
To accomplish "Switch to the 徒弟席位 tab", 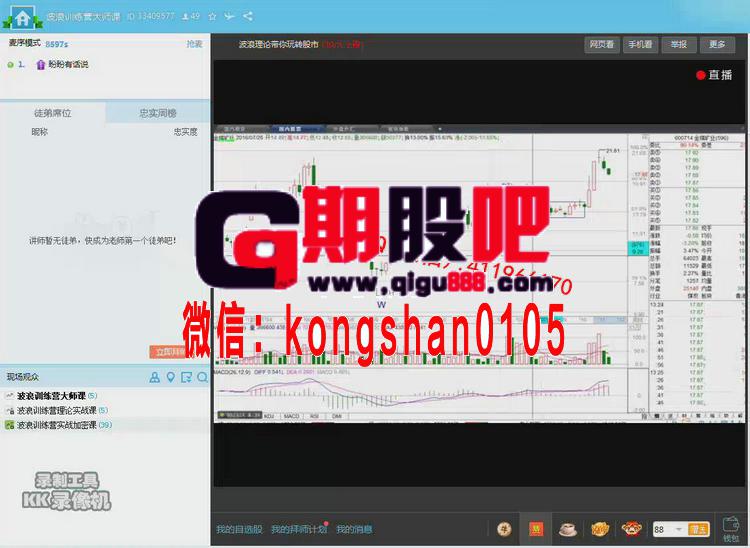I will click(53, 113).
